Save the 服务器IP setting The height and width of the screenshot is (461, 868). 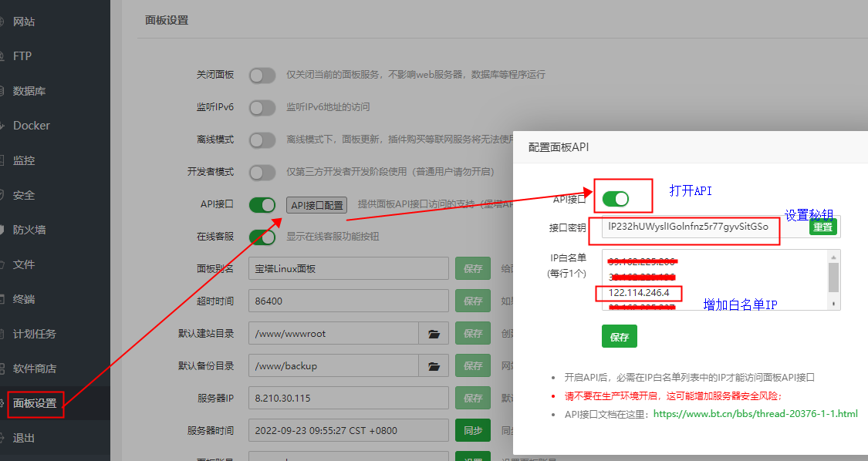pos(473,398)
